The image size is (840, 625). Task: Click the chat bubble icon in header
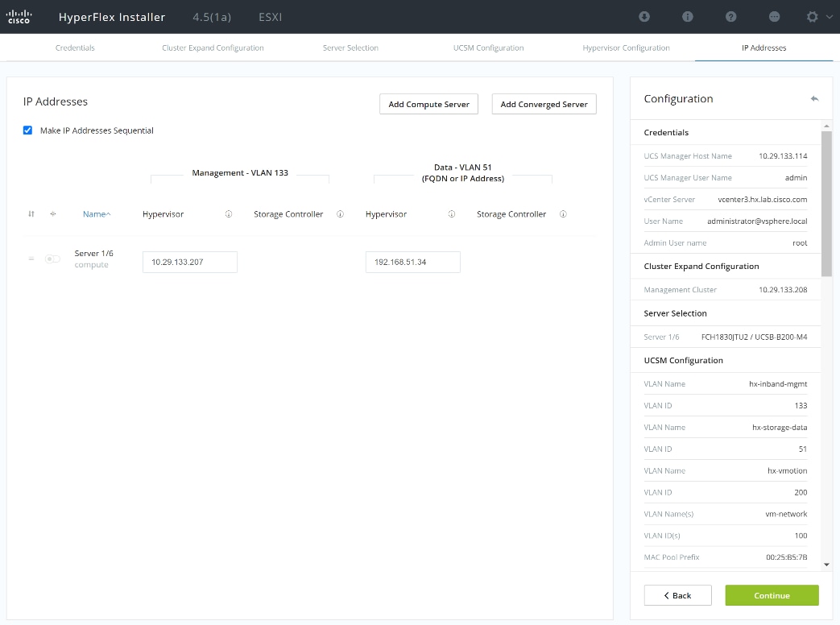pyautogui.click(x=774, y=17)
